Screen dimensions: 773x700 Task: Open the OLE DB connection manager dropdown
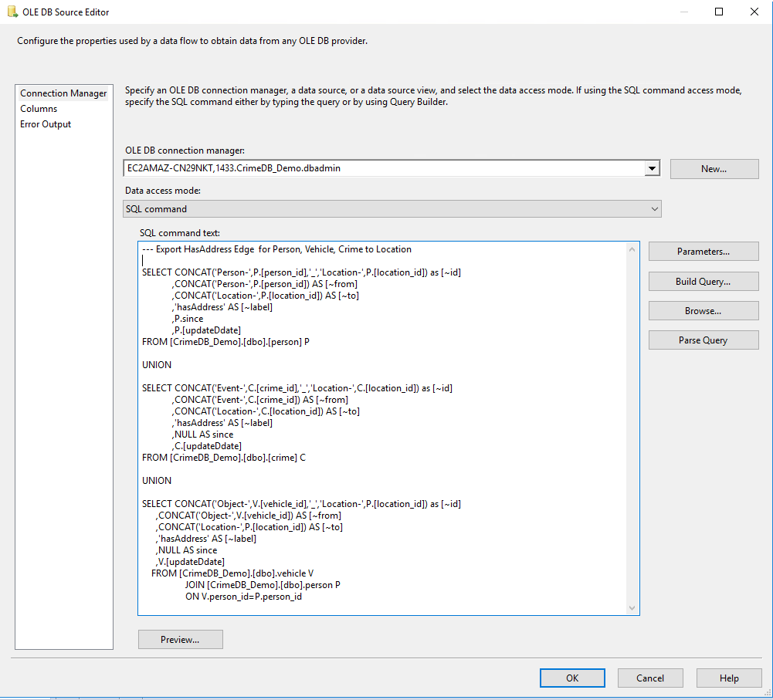(652, 169)
